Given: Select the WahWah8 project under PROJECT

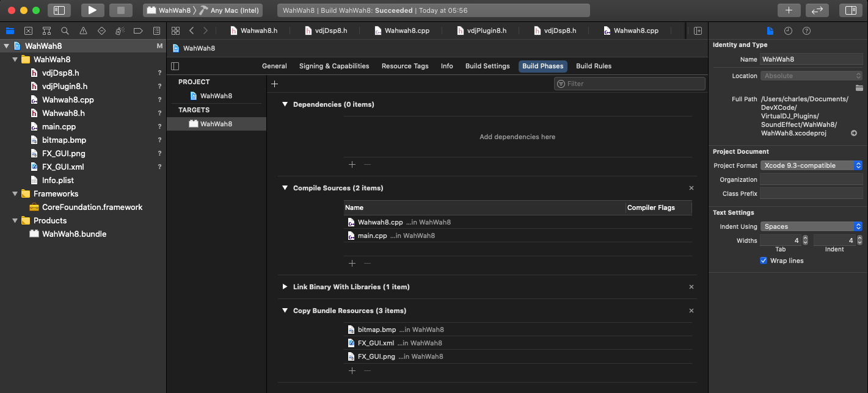Looking at the screenshot, I should tap(217, 96).
